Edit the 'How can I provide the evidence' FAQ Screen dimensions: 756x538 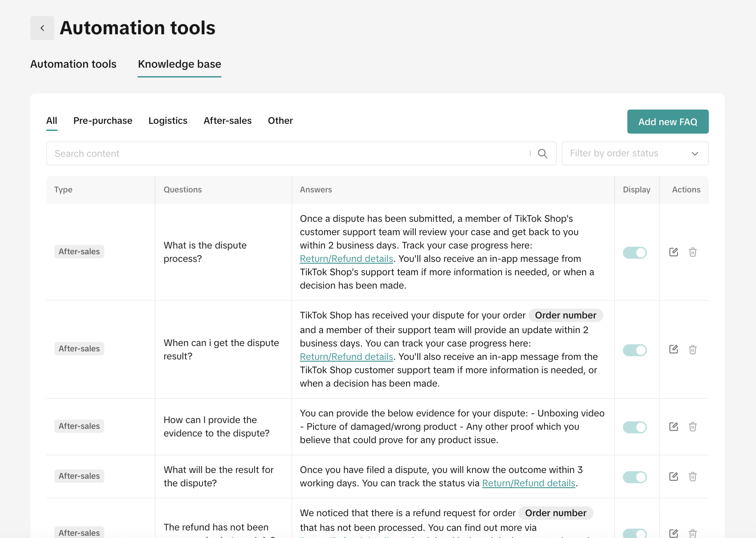(673, 427)
